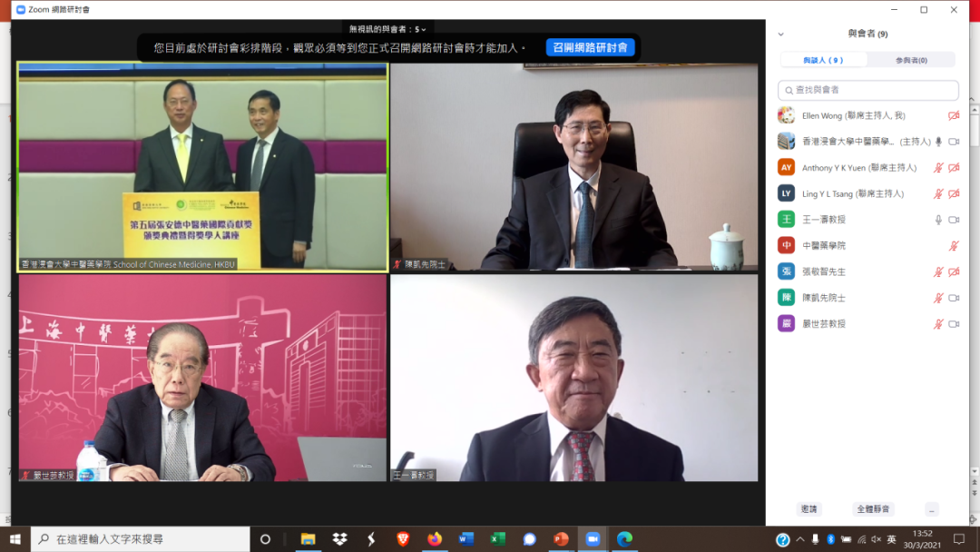
Task: Open the more options "..." button
Action: [931, 509]
